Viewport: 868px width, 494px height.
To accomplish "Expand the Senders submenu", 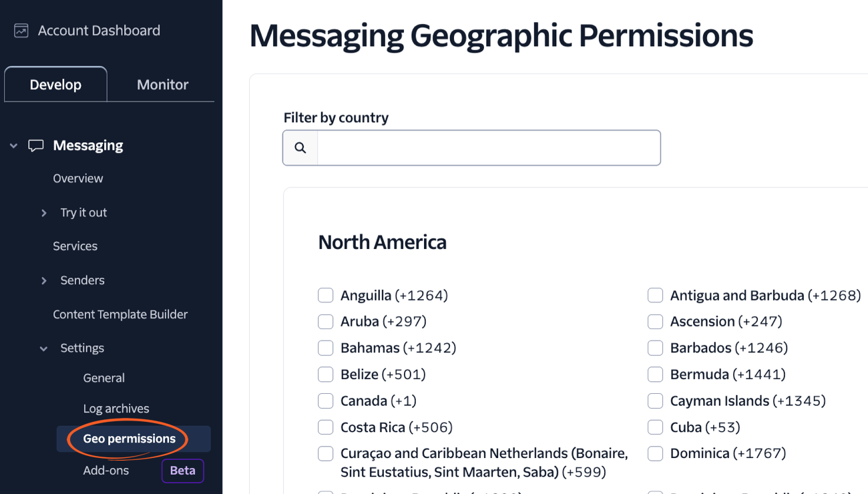I will 44,280.
